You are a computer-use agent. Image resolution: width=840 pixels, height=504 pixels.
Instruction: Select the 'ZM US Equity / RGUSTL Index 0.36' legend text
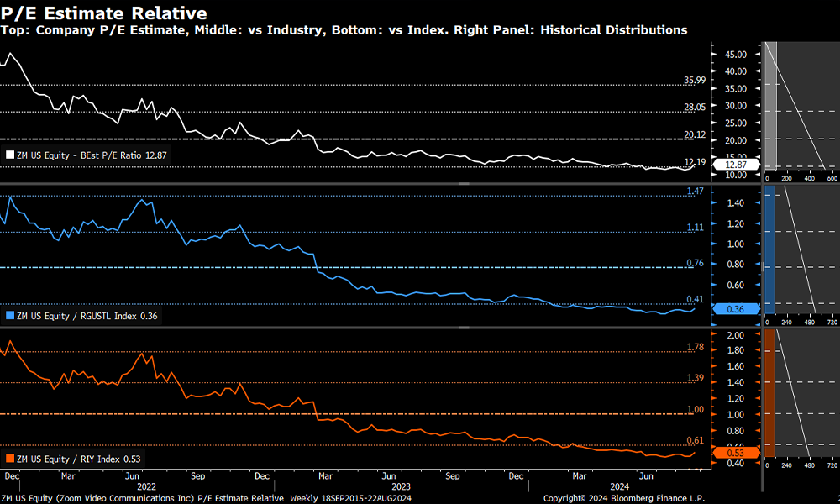[87, 316]
